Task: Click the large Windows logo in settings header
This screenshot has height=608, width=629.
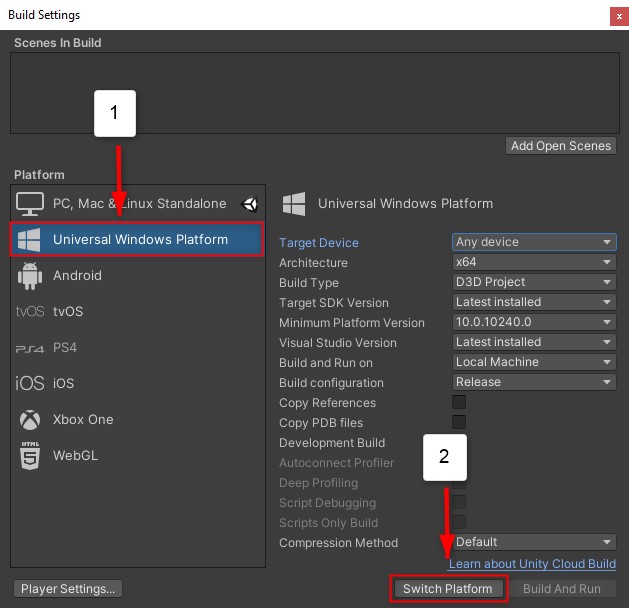Action: tap(294, 204)
